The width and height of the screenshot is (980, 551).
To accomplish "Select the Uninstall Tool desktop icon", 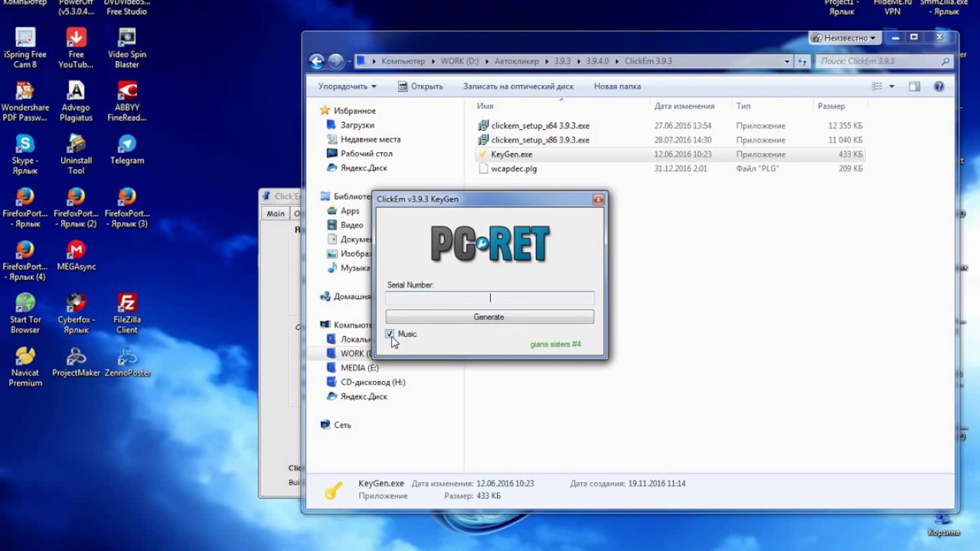I will pos(76,154).
